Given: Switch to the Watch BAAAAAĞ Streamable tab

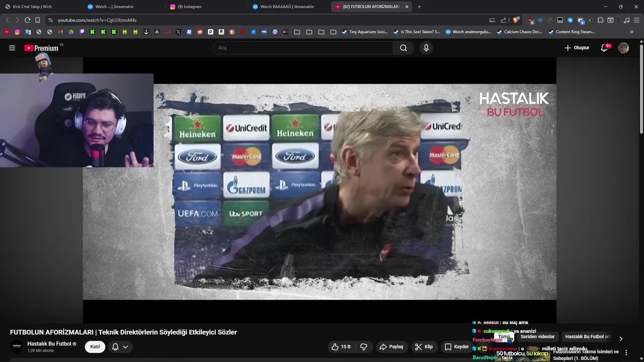Looking at the screenshot, I should coord(289,7).
